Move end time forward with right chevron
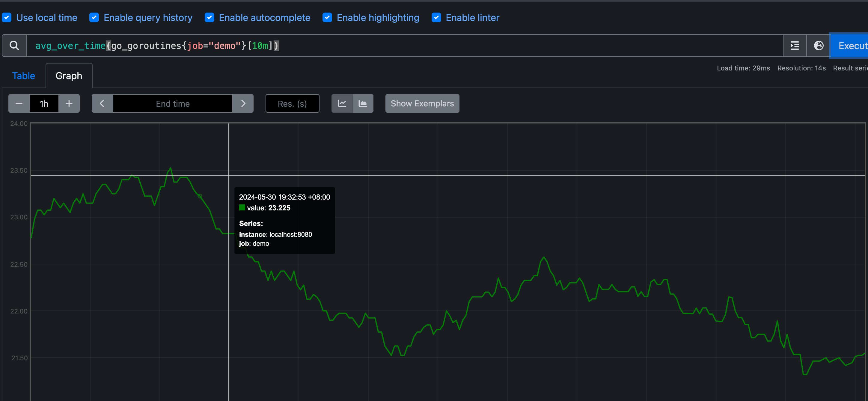Image resolution: width=868 pixels, height=401 pixels. [x=243, y=103]
